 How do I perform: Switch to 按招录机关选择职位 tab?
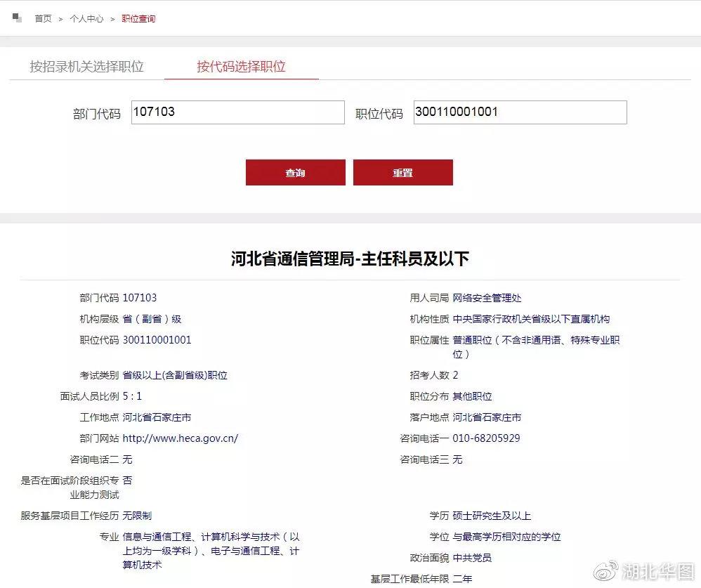pyautogui.click(x=86, y=67)
